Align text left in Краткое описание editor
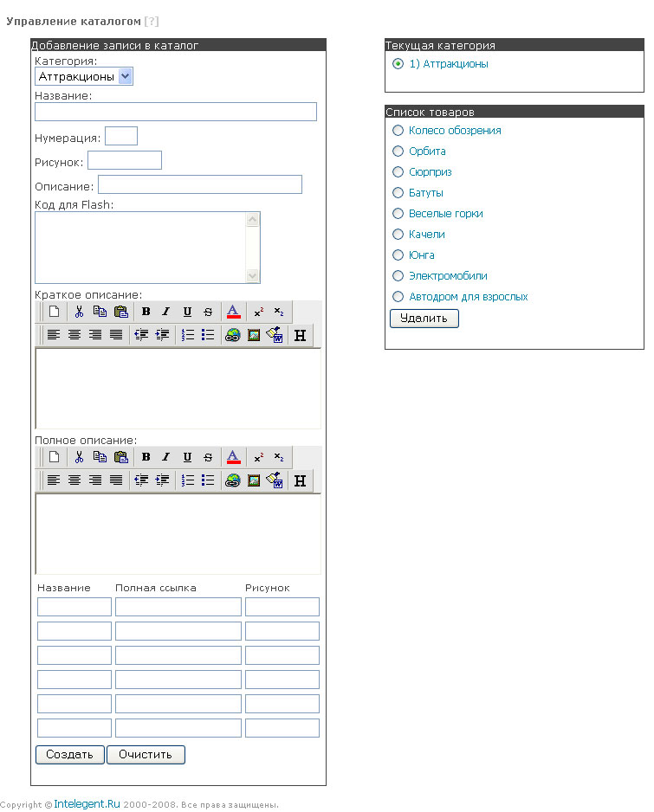Image resolution: width=654 pixels, height=812 pixels. coord(54,335)
